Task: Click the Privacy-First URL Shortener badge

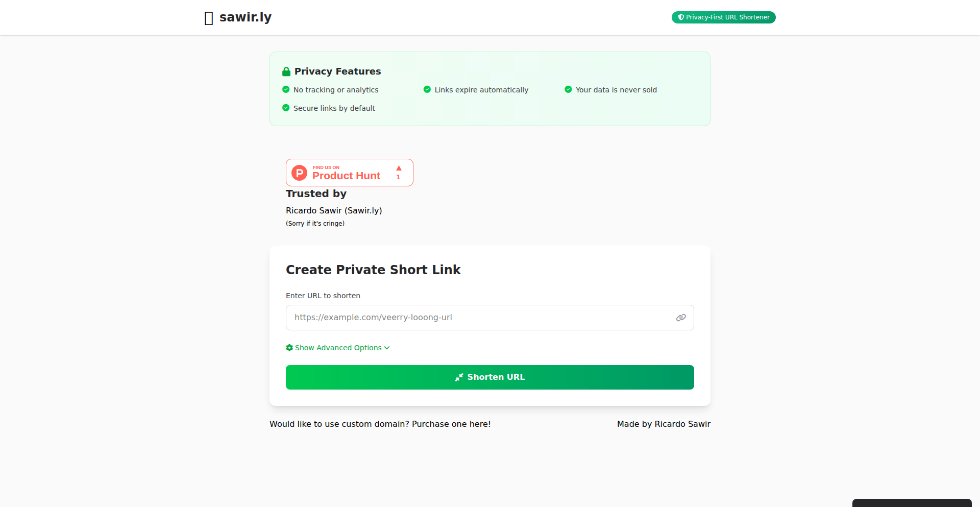Action: click(x=724, y=17)
